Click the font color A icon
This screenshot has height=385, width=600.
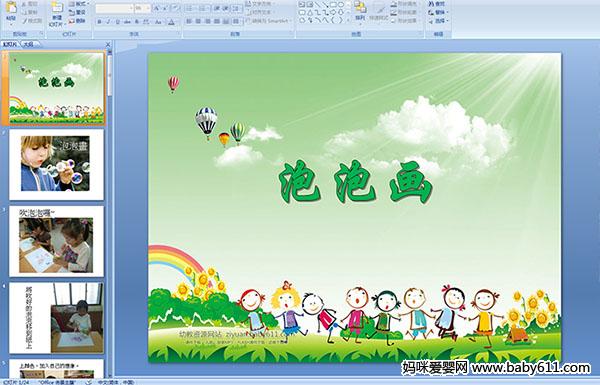point(171,22)
